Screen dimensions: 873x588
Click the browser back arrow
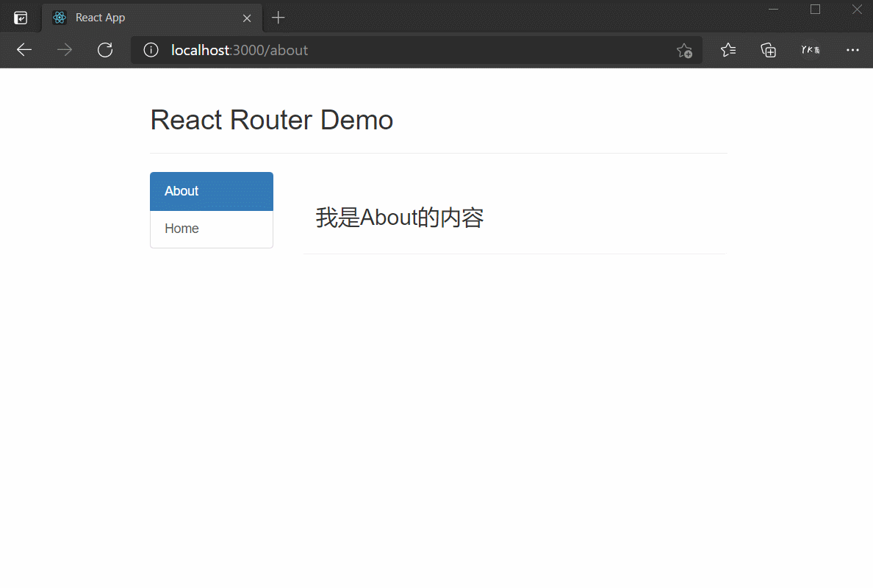(24, 50)
